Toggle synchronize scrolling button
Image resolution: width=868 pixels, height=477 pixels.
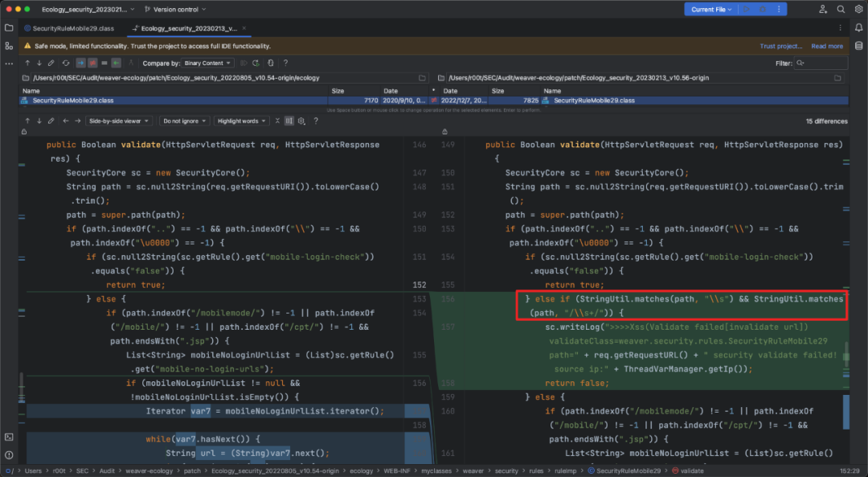click(289, 121)
